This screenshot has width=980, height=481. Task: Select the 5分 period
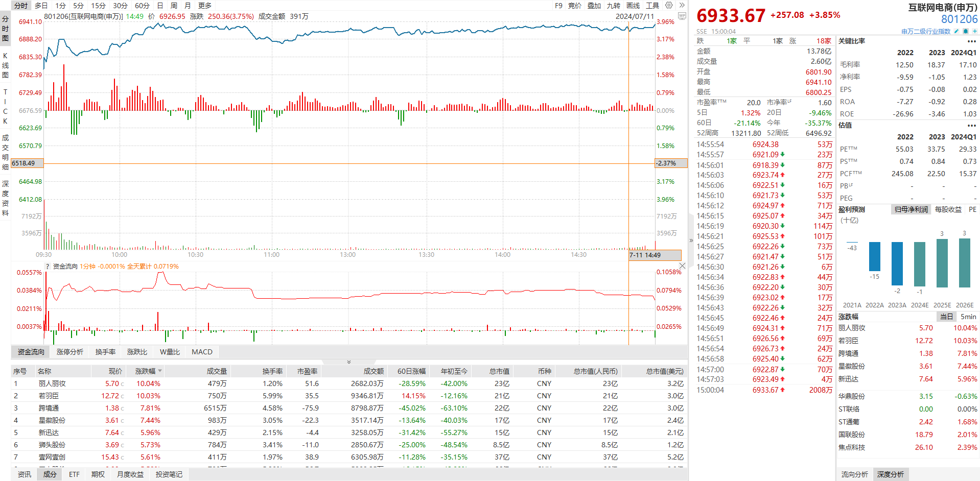point(78,6)
